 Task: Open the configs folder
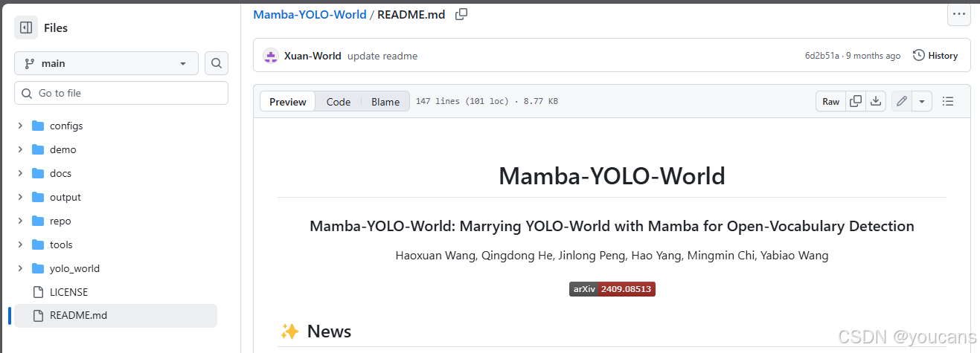point(66,126)
